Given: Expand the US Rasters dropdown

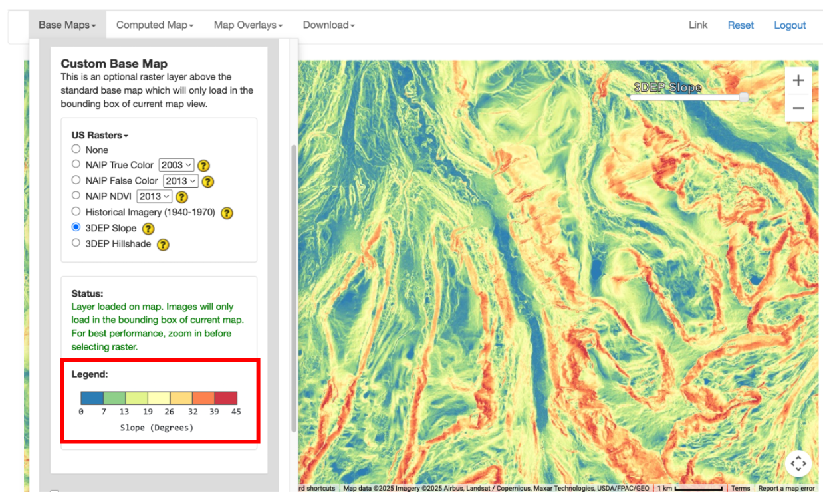Looking at the screenshot, I should pos(100,135).
